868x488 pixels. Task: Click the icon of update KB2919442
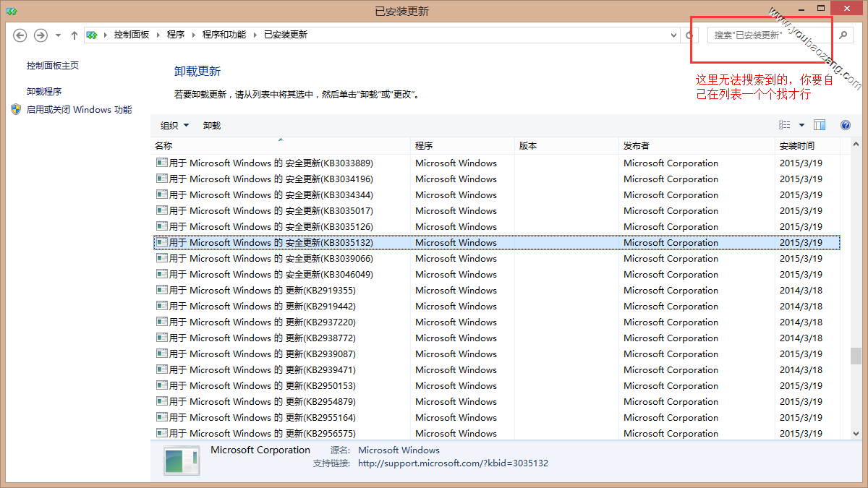pyautogui.click(x=162, y=306)
